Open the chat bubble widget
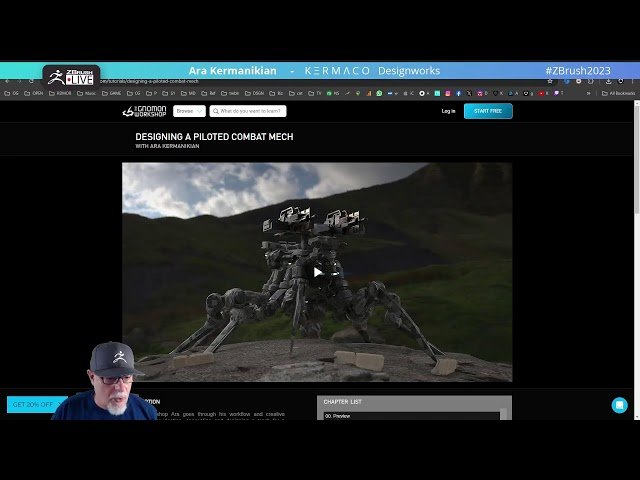Viewport: 640px width, 480px height. (x=619, y=405)
